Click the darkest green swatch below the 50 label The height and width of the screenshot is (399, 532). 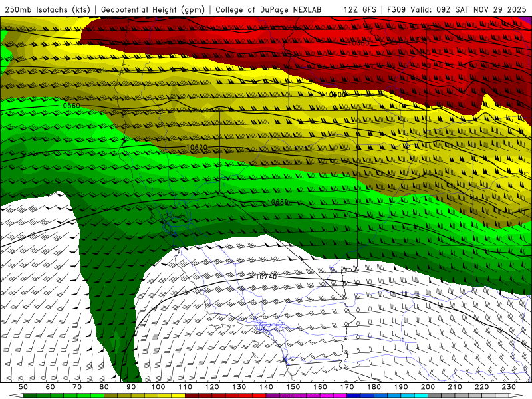tap(30, 396)
